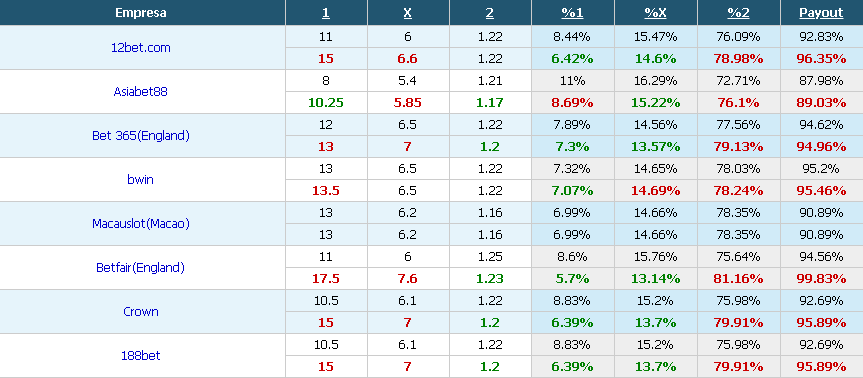The image size is (863, 378).
Task: Sort by the %2 column header
Action: pos(739,13)
